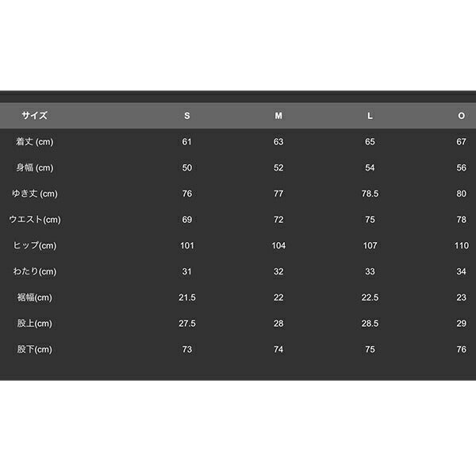Viewport: 476px width, 476px height.
Task: Click the 着丈 (cm) row label
Action: (x=35, y=142)
